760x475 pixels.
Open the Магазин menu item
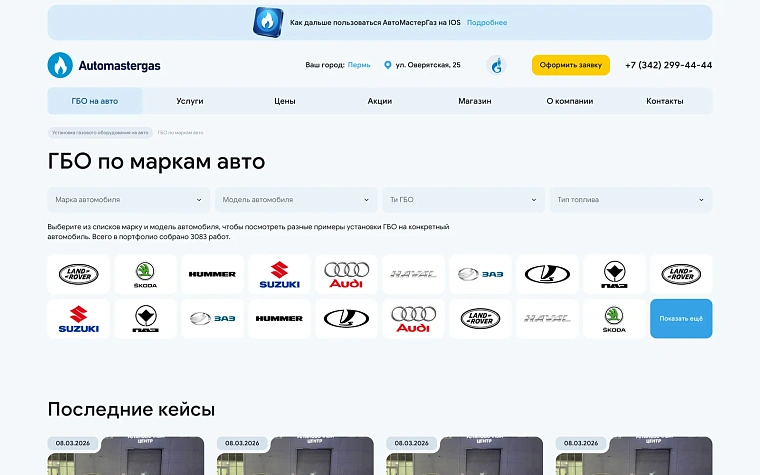pyautogui.click(x=475, y=101)
